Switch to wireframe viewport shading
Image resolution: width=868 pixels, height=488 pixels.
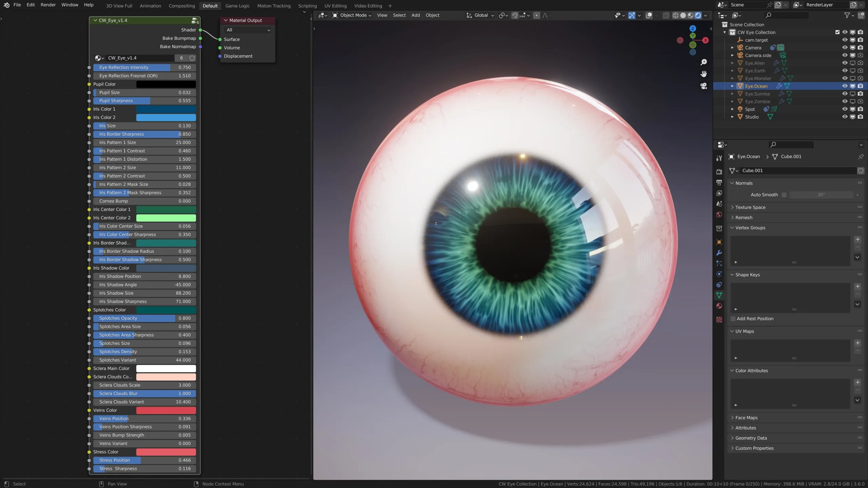pyautogui.click(x=675, y=15)
